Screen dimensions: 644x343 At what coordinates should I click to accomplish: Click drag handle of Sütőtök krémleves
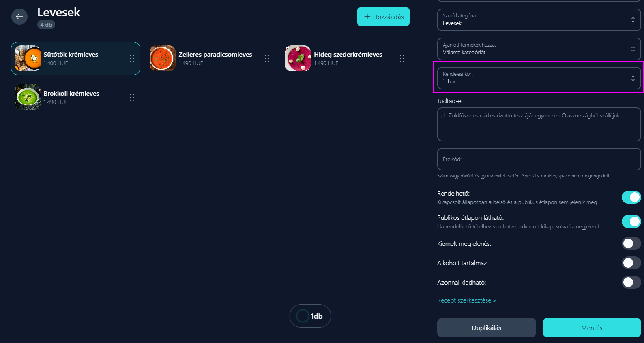[132, 58]
